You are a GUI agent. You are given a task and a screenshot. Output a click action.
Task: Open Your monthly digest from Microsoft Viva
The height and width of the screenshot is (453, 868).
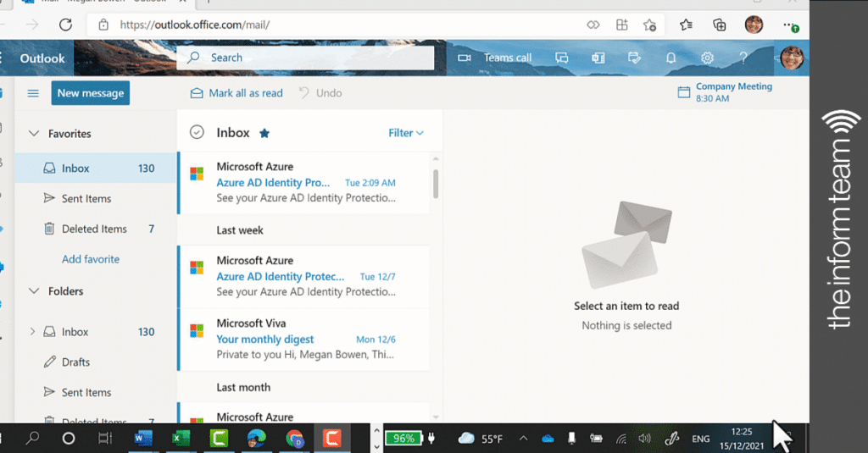click(x=303, y=340)
